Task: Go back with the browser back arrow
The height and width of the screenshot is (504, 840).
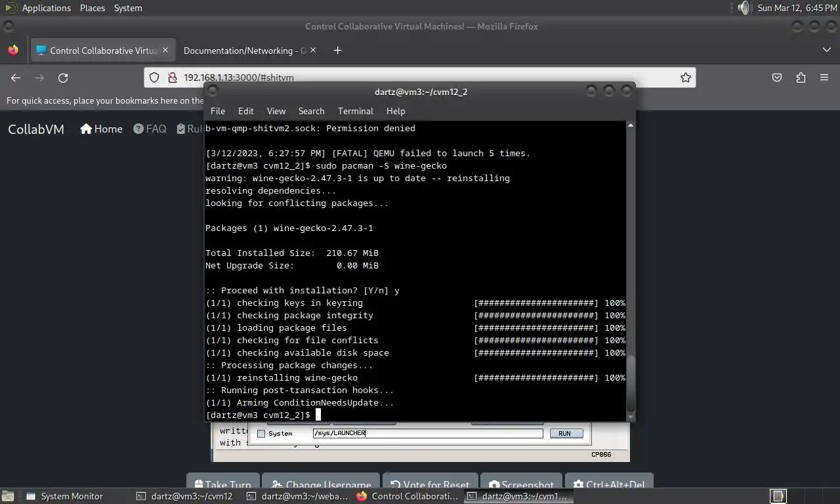Action: pyautogui.click(x=16, y=77)
